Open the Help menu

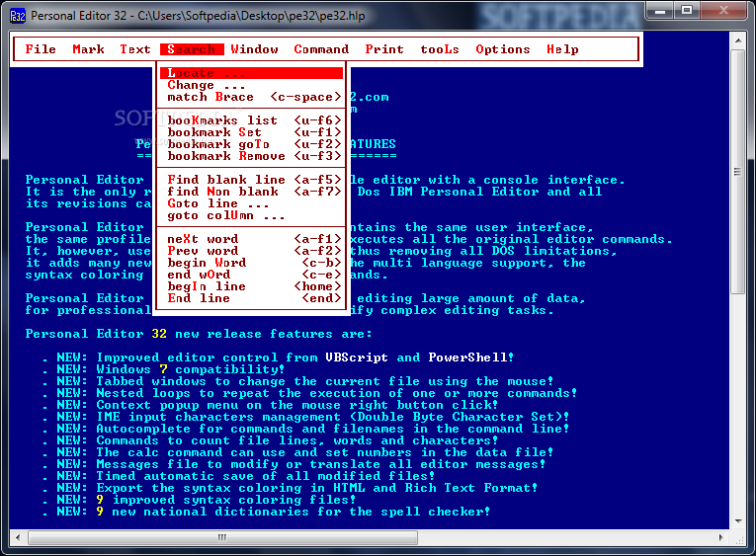pyautogui.click(x=562, y=49)
